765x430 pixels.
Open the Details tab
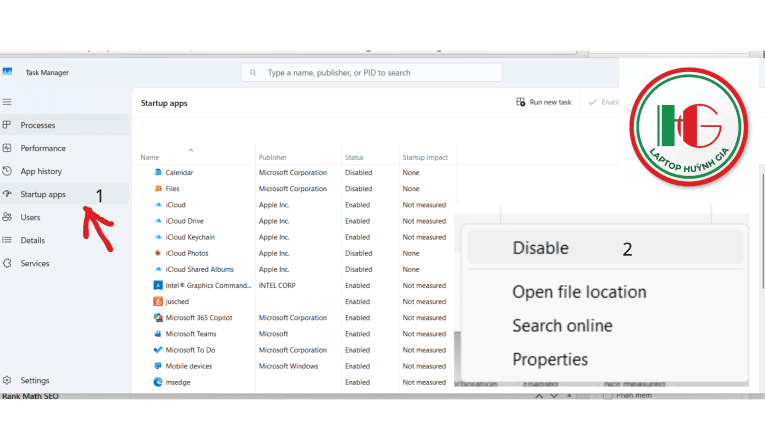click(x=64, y=240)
